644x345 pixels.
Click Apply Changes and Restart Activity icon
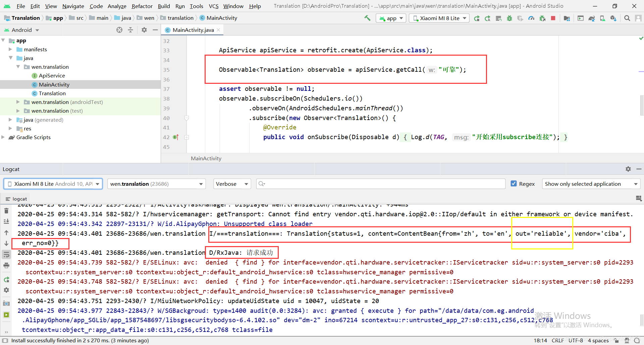tap(488, 18)
